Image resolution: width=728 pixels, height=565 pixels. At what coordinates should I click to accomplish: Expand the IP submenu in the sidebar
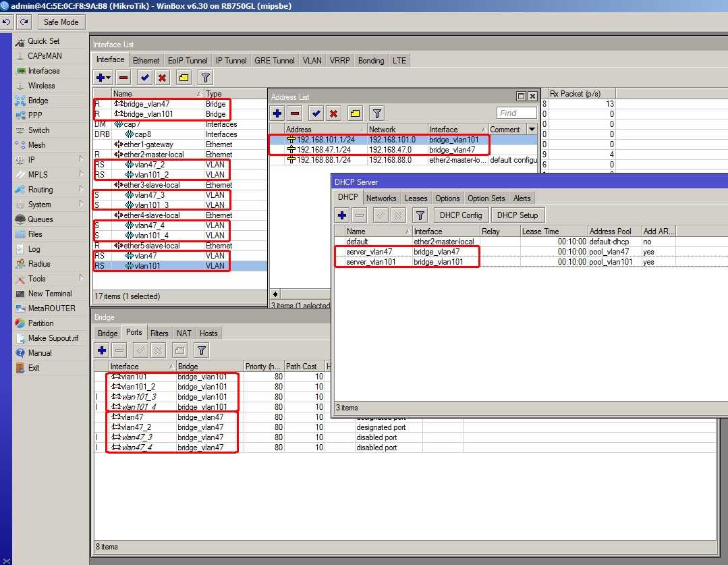32,160
